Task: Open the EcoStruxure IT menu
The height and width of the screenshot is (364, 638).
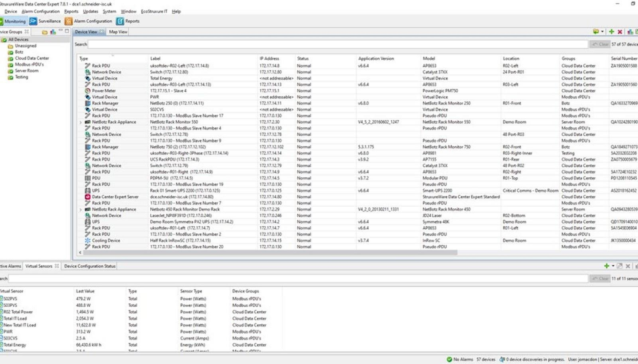Action: [153, 11]
